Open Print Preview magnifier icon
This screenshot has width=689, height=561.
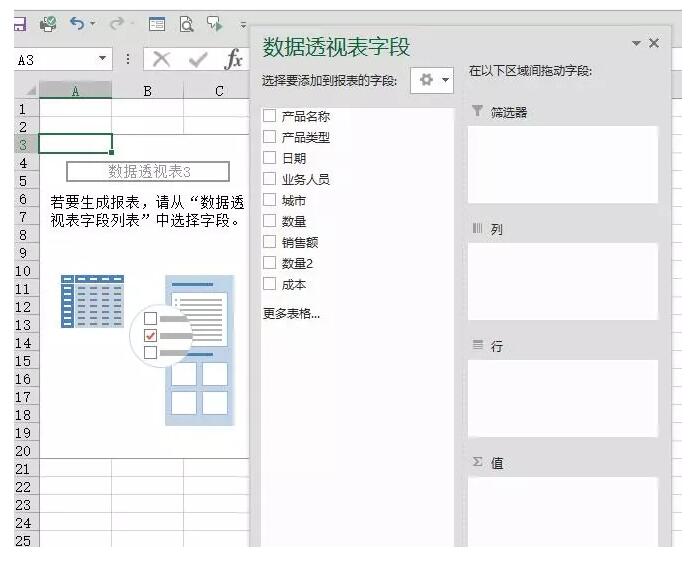point(187,24)
